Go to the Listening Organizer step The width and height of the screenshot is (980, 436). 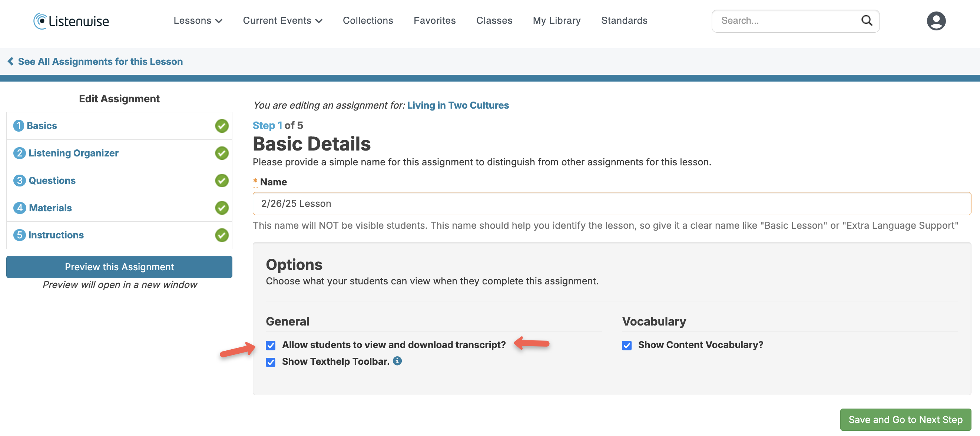click(119, 153)
